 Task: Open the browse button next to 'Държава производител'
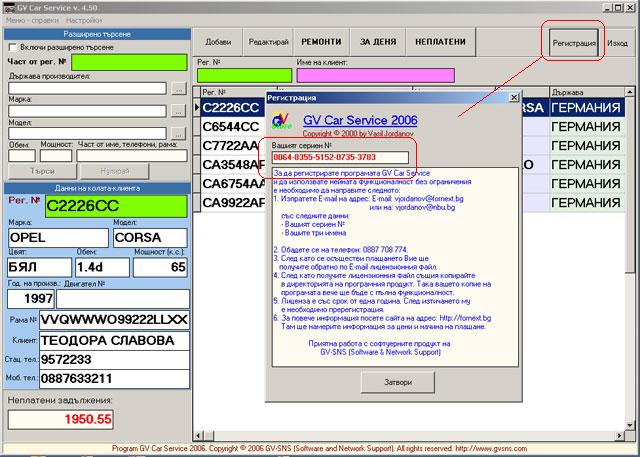click(x=178, y=89)
